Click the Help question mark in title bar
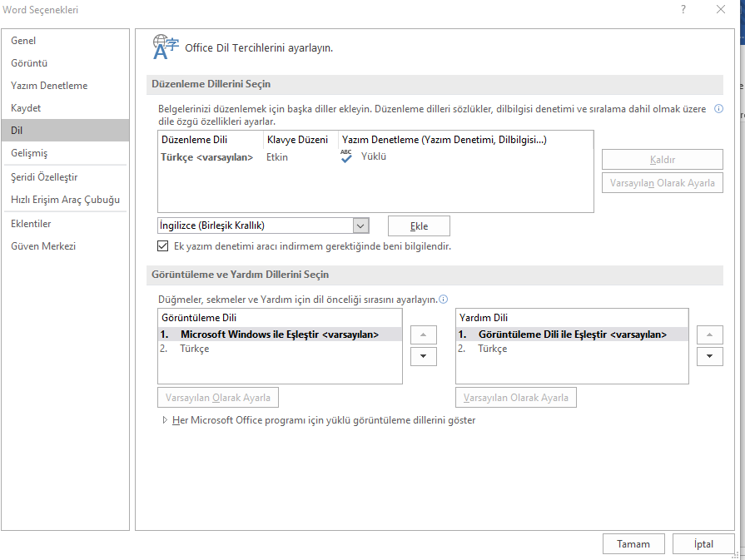The image size is (745, 560). point(683,10)
